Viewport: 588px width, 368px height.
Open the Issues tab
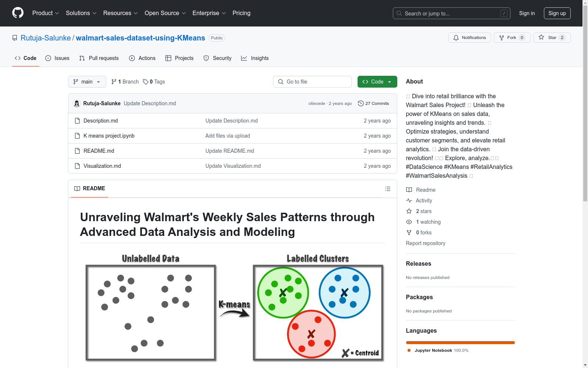[57, 58]
